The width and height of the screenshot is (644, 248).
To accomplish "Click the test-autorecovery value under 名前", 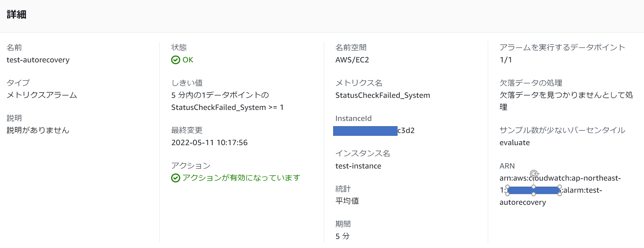I will click(x=38, y=60).
